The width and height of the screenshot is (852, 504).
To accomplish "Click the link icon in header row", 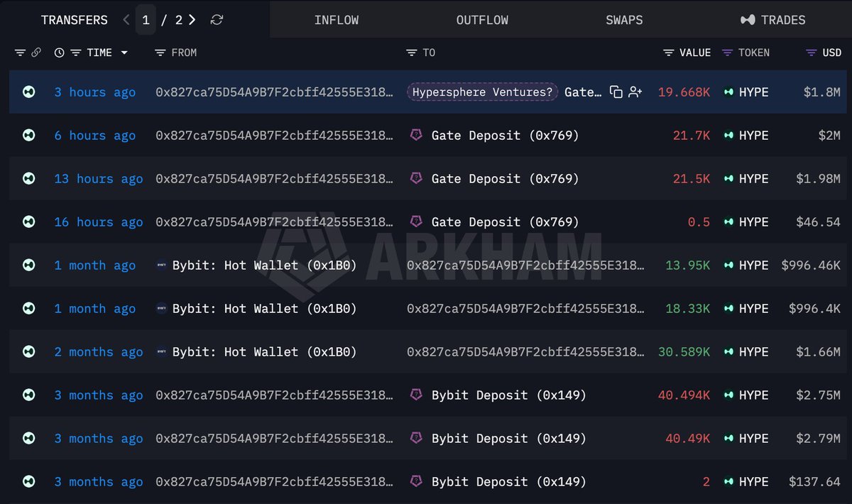I will (36, 53).
